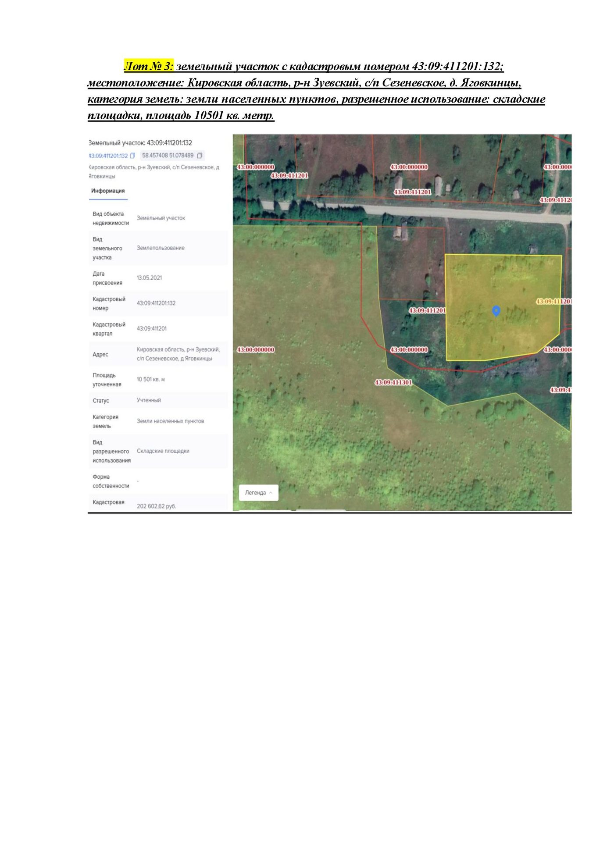Screen dimensions: 614x868
Task: Click panel title 'Земельный участок: 43:09:411201:132'
Action: [x=140, y=143]
